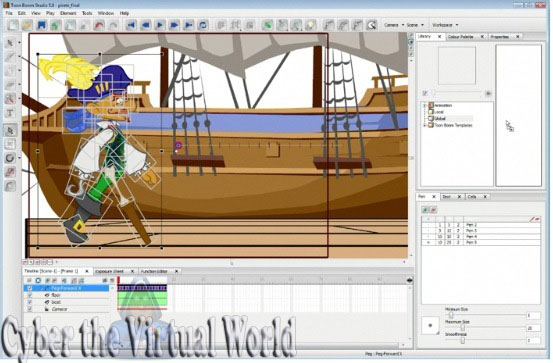This screenshot has height=363, width=553.
Task: Open flyout arrow beside Select tool
Action: [19, 43]
